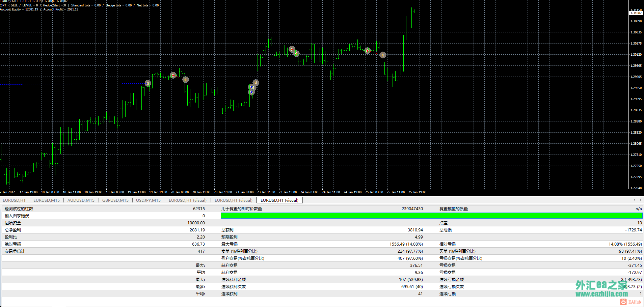Click the initial deposit value 10000.00
Screen dimensions: 644x307
(196, 223)
